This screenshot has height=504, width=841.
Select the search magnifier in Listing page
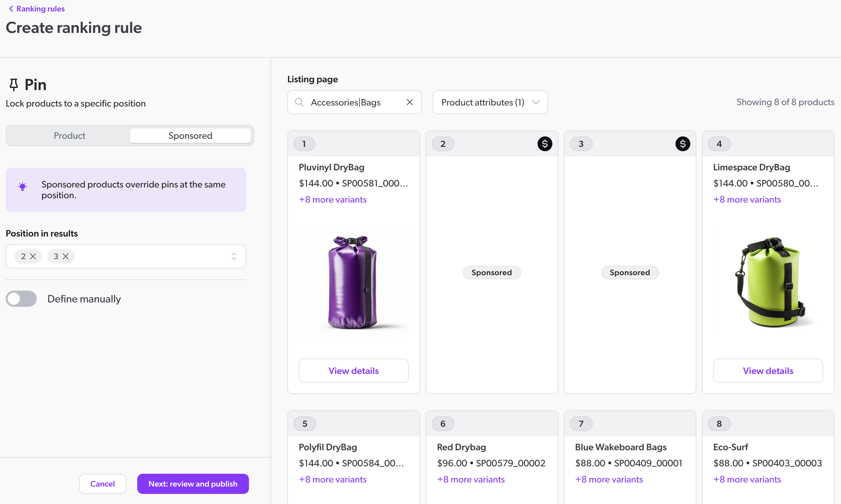[299, 102]
